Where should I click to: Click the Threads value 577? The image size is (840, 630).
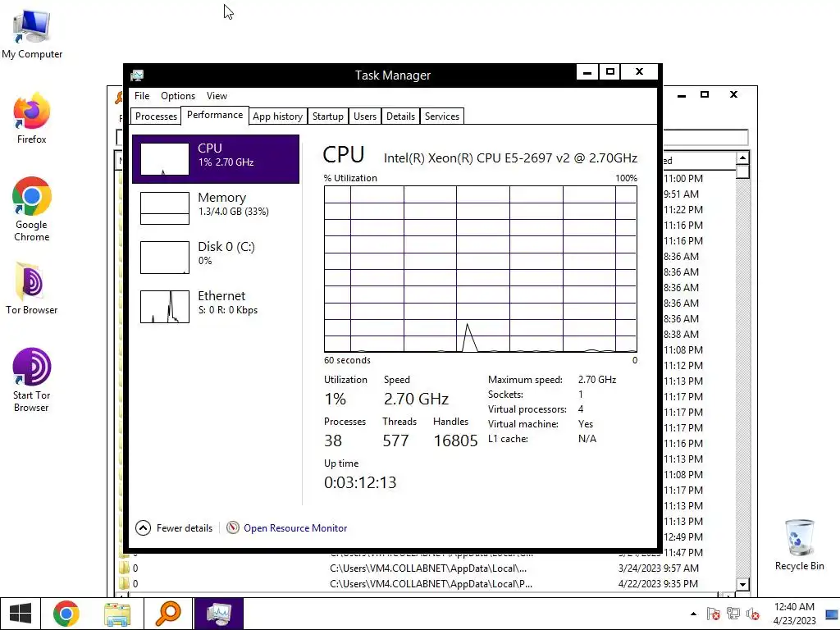395,441
